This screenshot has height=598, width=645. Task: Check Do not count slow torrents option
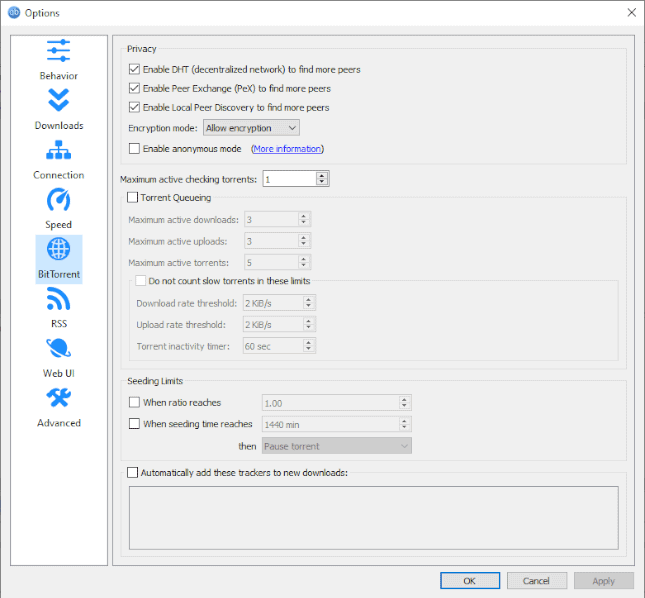(x=141, y=281)
